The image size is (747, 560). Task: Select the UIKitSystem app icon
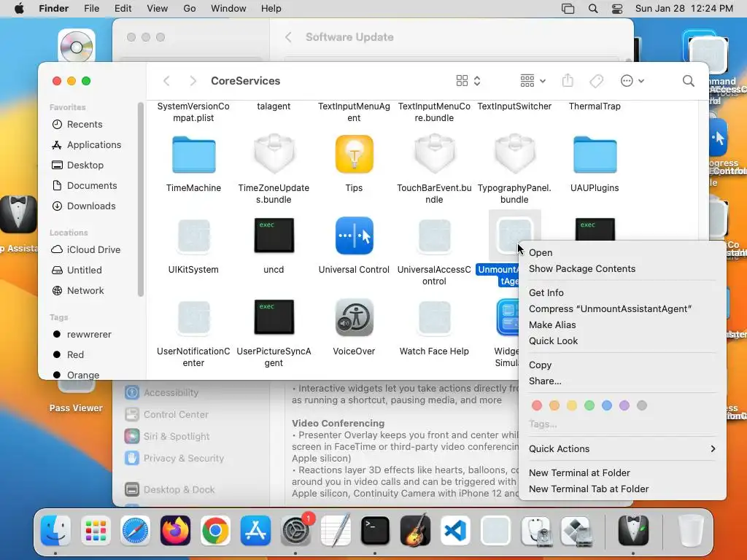(x=193, y=236)
